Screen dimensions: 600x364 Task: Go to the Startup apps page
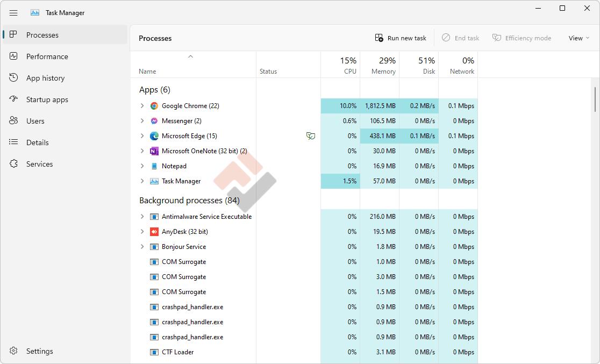point(47,99)
